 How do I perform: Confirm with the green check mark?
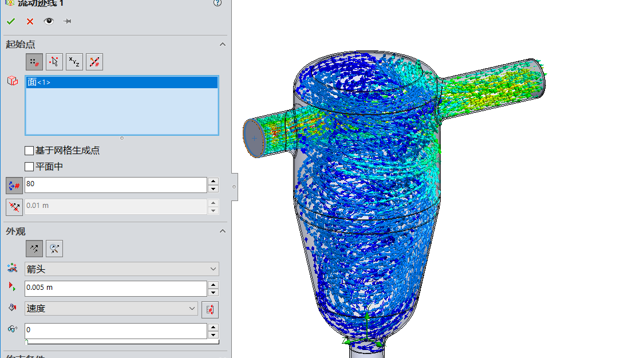tap(10, 21)
